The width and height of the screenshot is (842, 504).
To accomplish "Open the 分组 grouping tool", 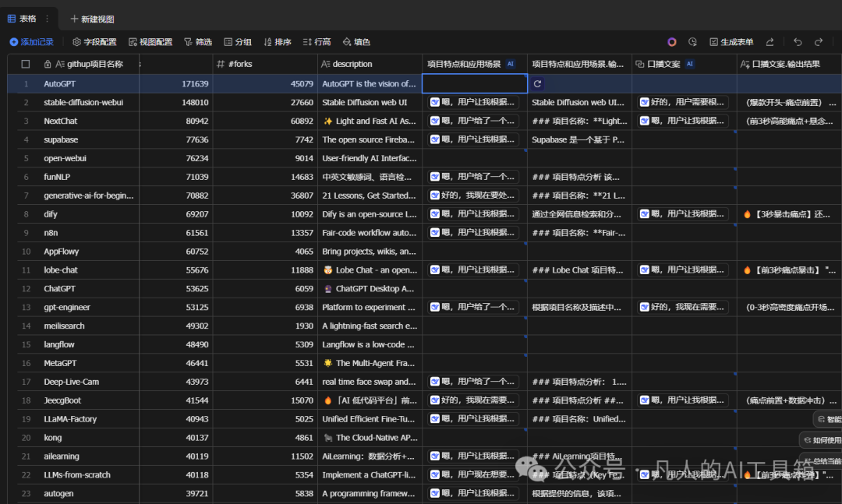I will (238, 42).
